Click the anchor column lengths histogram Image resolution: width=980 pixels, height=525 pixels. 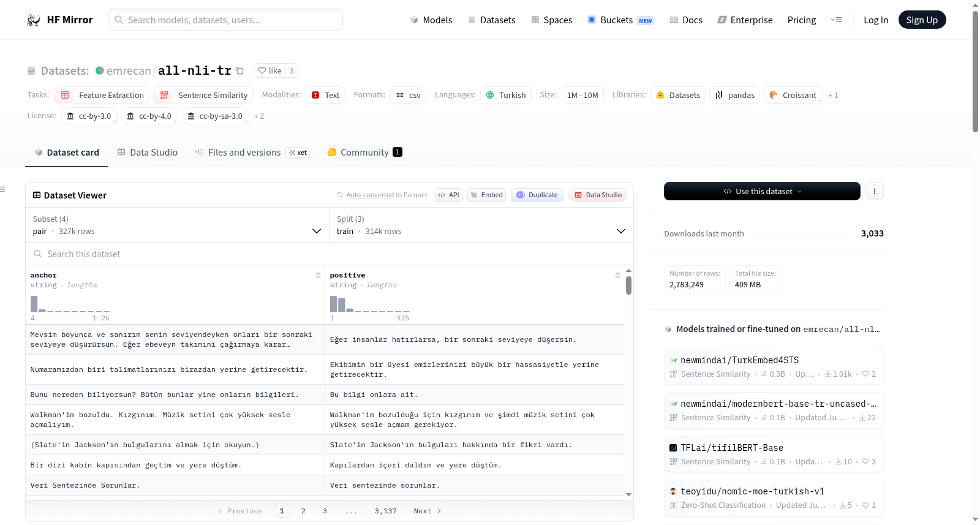(70, 304)
